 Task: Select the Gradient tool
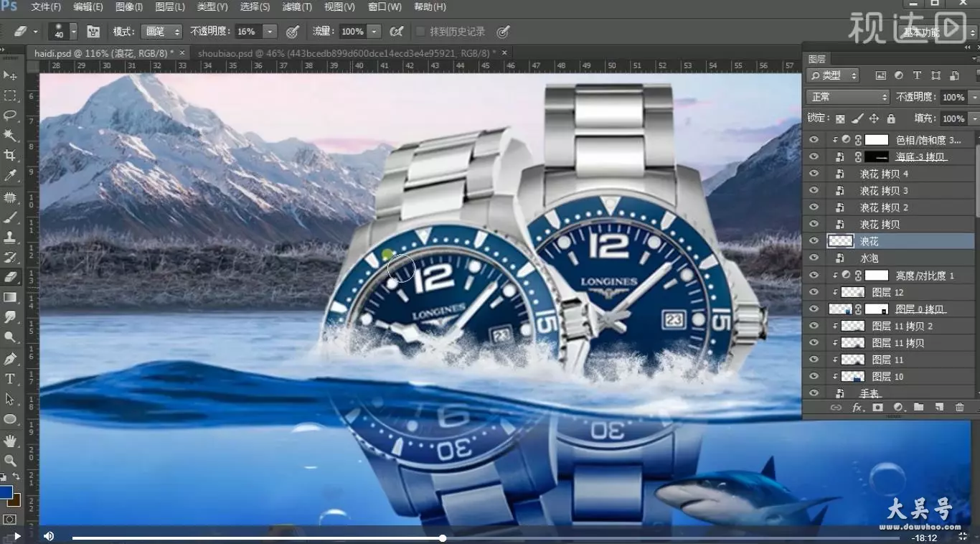[x=10, y=297]
